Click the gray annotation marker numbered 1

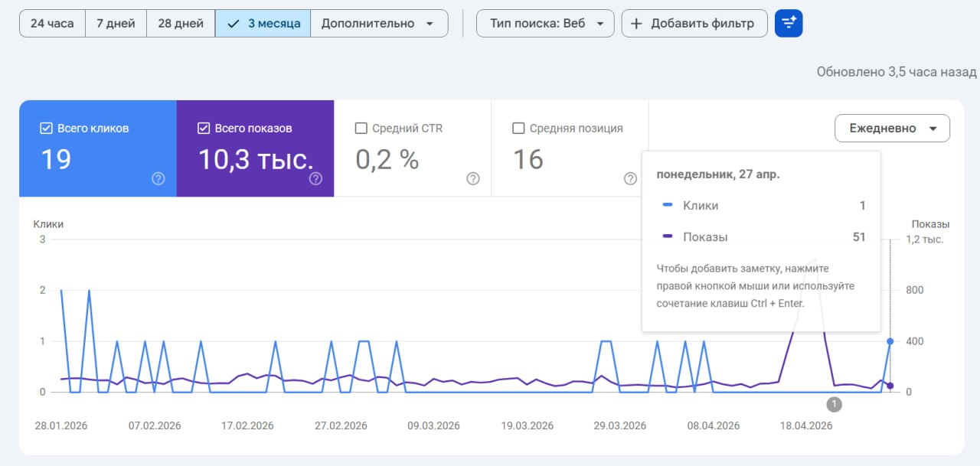tap(834, 404)
